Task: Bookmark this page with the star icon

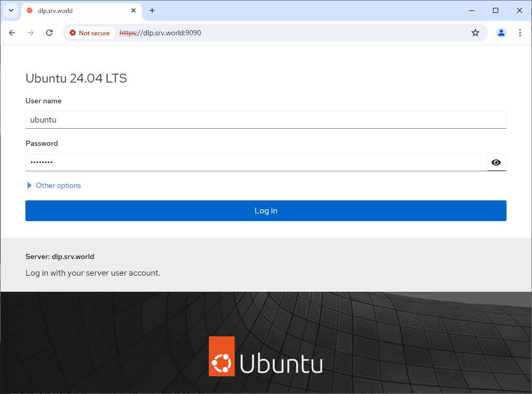Action: tap(475, 33)
